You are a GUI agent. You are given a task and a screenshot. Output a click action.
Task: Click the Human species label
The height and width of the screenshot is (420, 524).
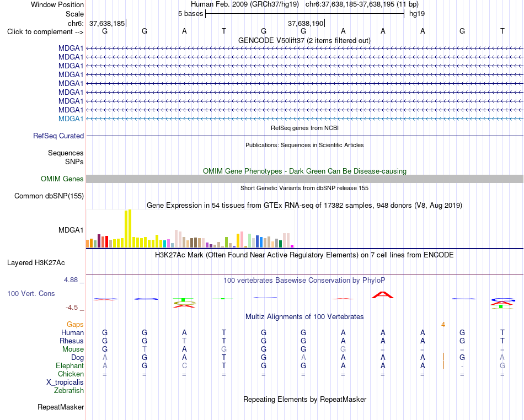click(72, 332)
